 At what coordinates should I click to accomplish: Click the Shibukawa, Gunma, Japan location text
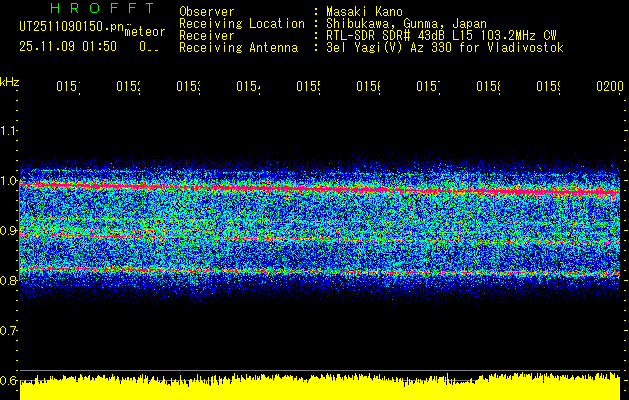click(x=406, y=23)
